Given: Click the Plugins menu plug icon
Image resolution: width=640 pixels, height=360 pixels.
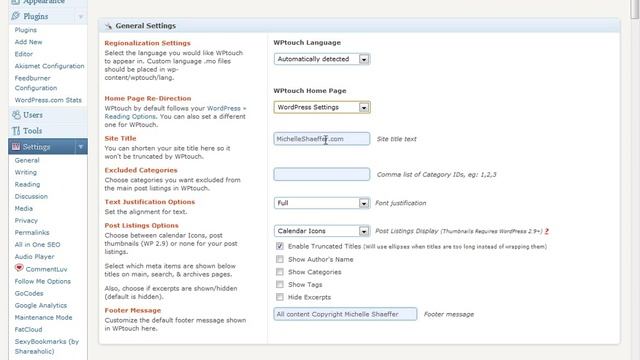Looking at the screenshot, I should click(x=16, y=16).
